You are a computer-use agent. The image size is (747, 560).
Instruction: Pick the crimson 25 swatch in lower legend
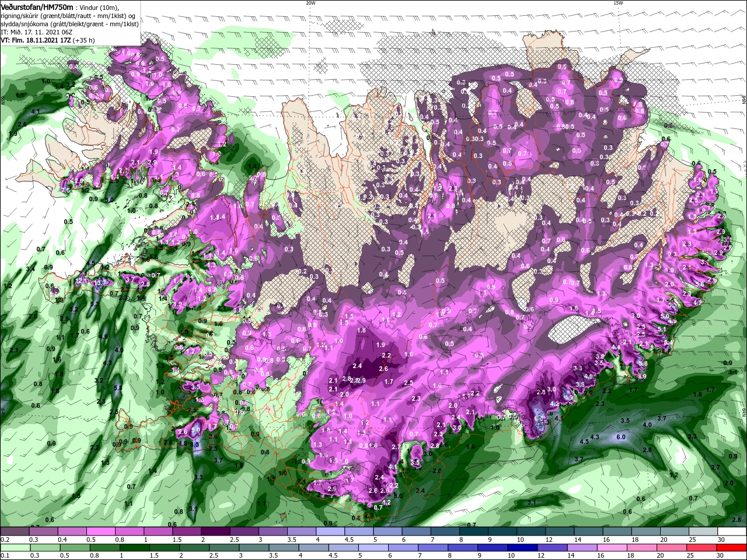pyautogui.click(x=702, y=548)
